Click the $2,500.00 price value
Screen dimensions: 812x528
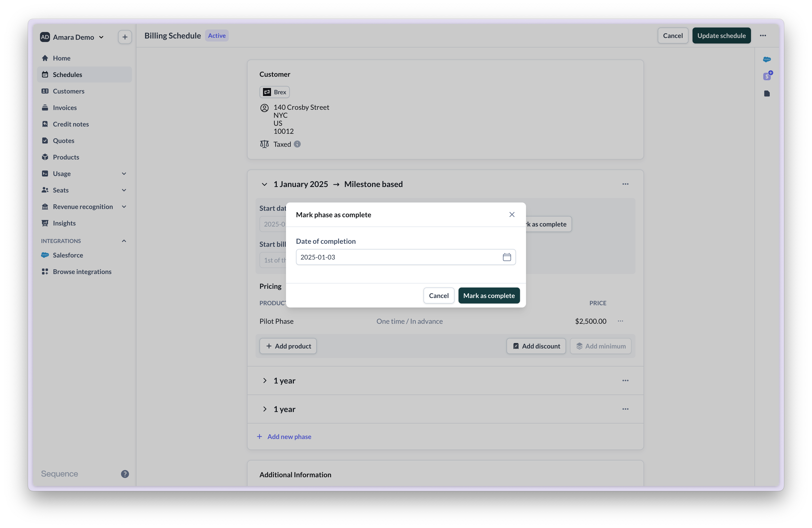pos(590,321)
